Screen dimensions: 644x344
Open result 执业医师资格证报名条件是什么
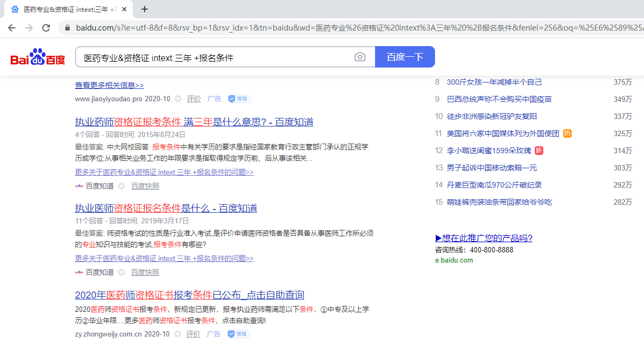click(x=166, y=208)
